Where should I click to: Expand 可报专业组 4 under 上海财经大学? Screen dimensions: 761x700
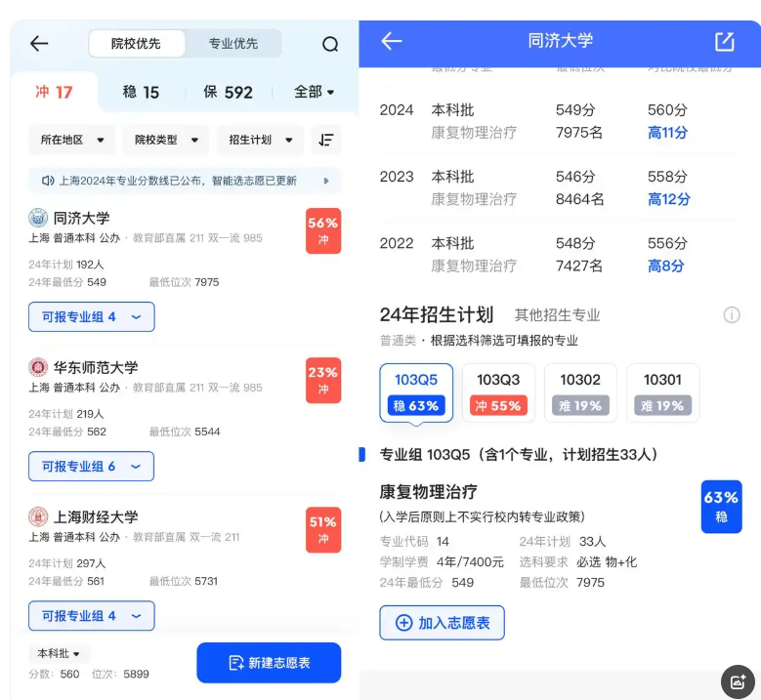(91, 616)
